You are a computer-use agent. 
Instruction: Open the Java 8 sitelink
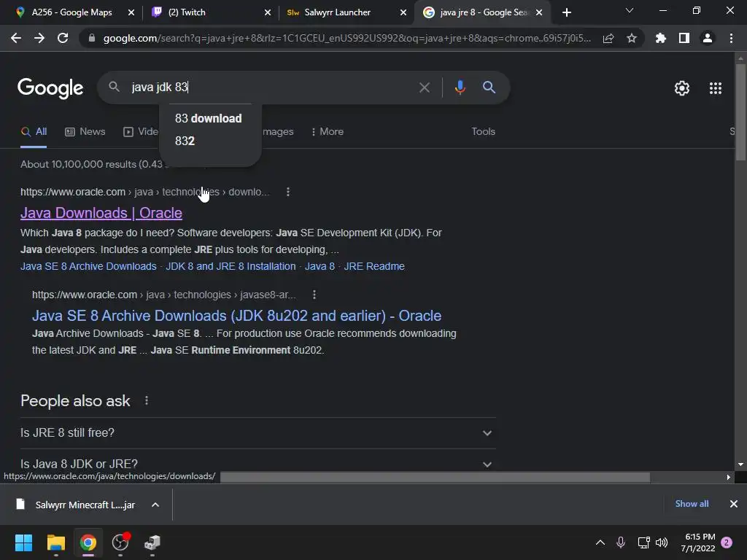click(320, 267)
